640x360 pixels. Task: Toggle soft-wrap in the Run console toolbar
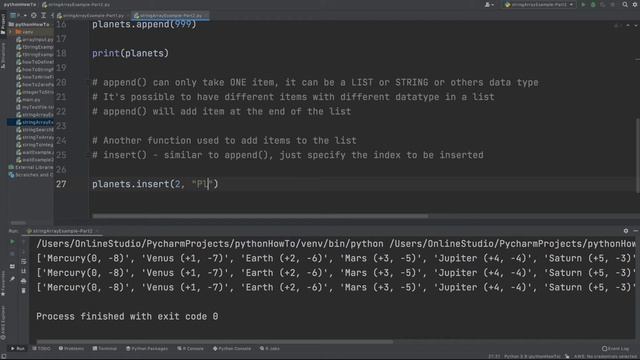click(23, 261)
